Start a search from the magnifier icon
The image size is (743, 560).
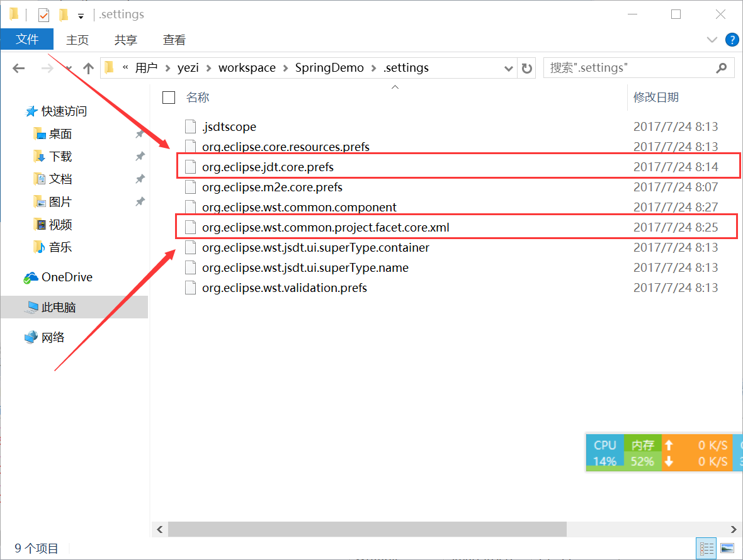(721, 67)
